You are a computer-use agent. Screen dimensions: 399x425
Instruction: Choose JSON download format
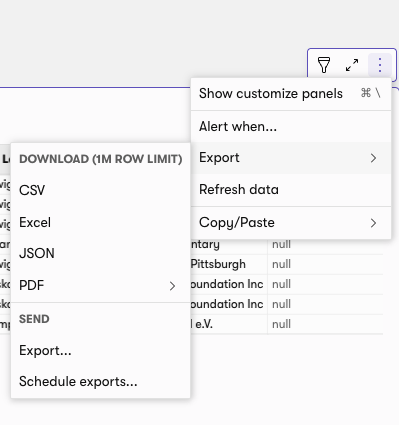101,253
